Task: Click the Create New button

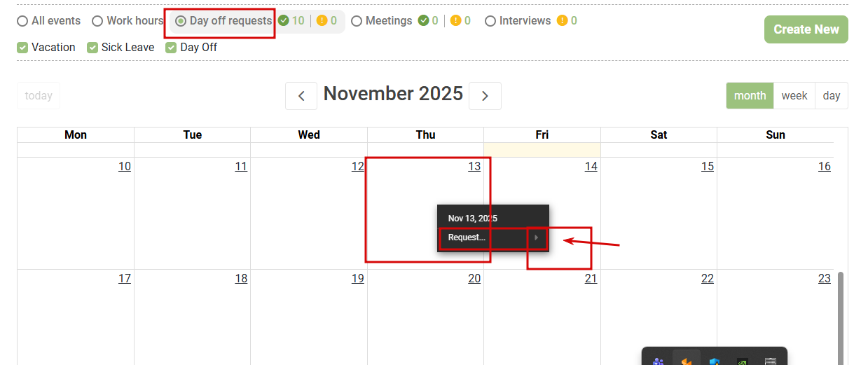Action: point(806,29)
